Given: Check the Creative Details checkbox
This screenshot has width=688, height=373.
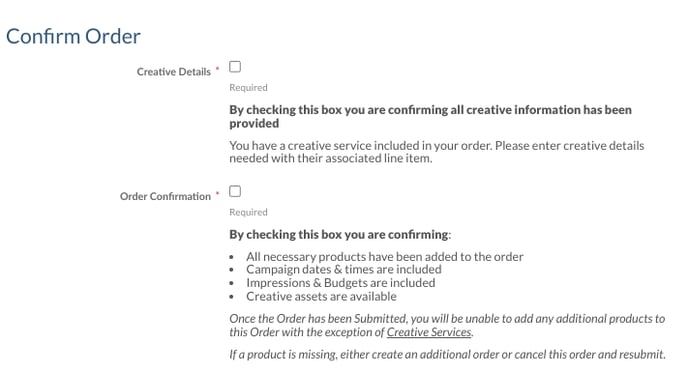Looking at the screenshot, I should (235, 67).
